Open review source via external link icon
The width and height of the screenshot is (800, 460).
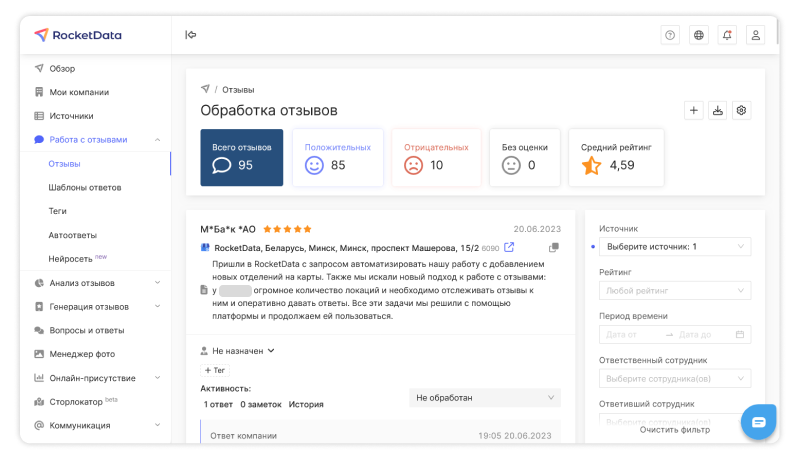point(509,248)
